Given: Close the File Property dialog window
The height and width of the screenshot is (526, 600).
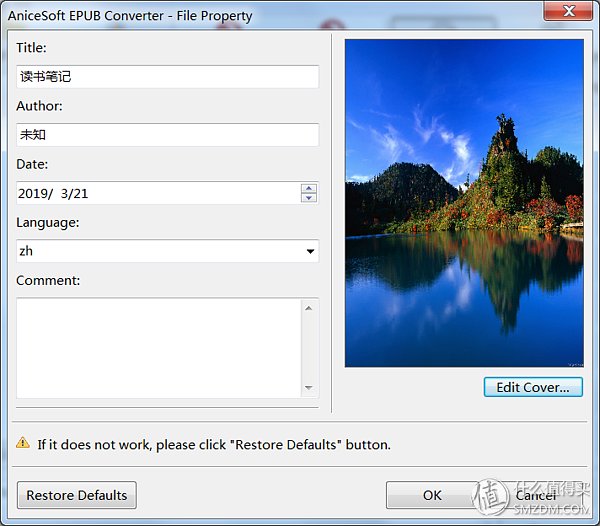Looking at the screenshot, I should click(569, 11).
